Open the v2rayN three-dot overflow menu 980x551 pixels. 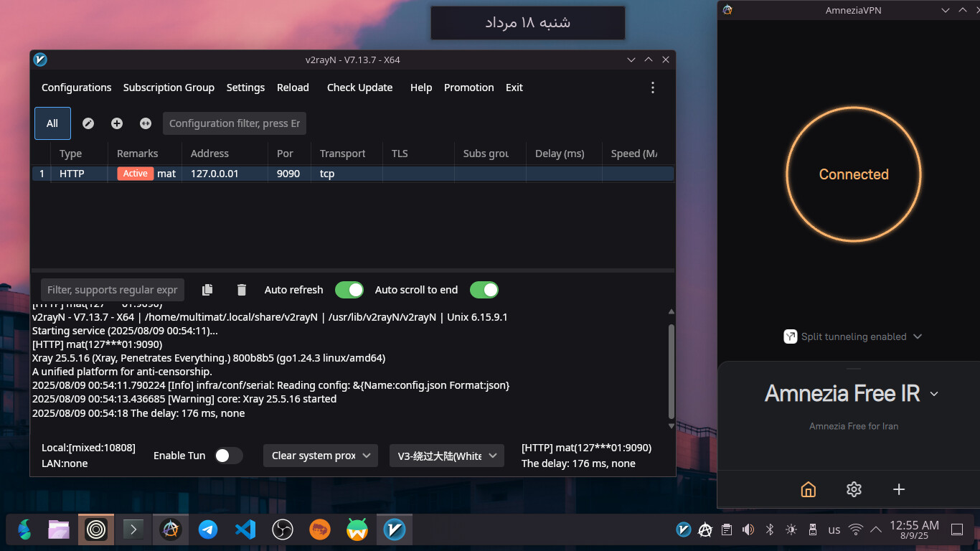point(652,88)
